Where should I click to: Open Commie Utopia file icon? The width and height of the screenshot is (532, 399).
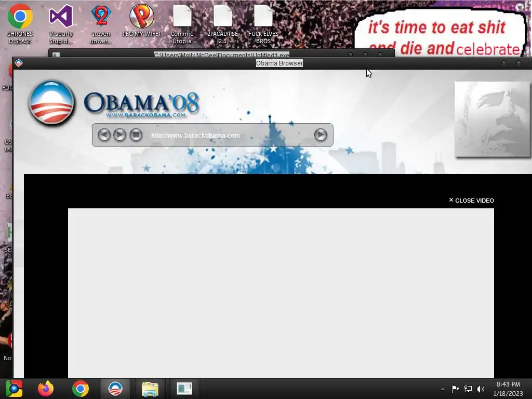click(x=182, y=24)
